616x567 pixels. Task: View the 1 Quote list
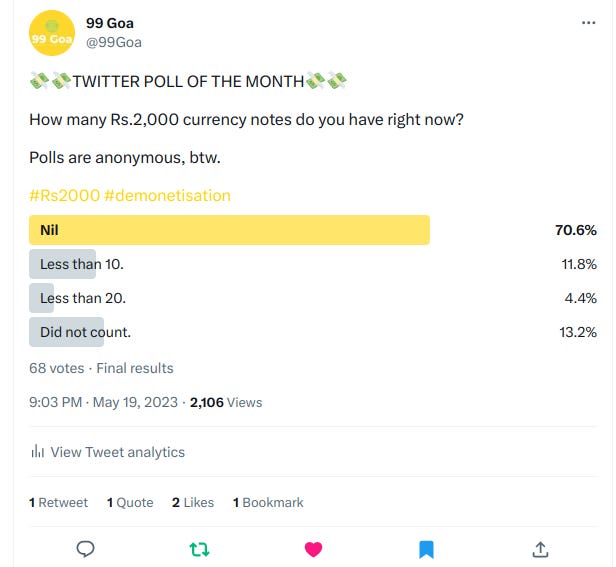(x=130, y=503)
